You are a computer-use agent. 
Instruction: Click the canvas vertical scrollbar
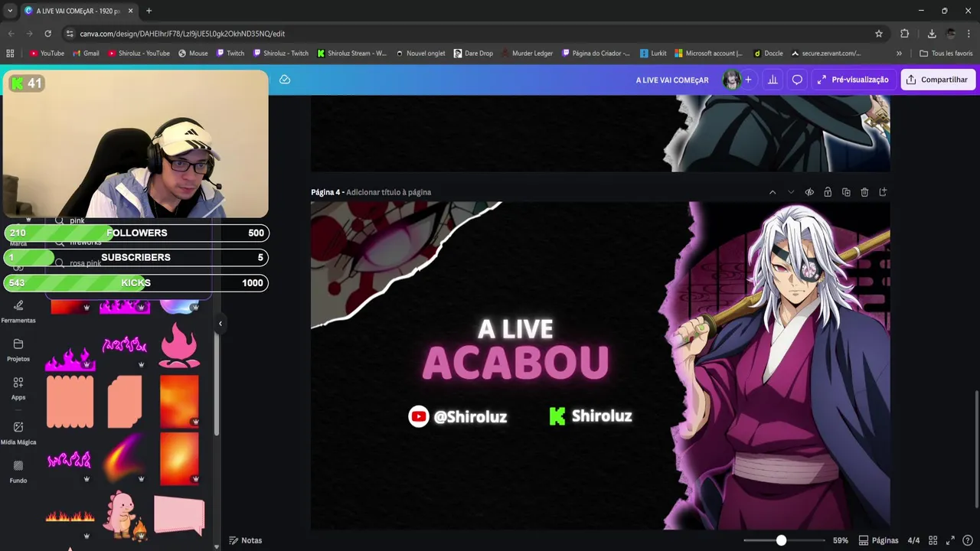pyautogui.click(x=976, y=448)
